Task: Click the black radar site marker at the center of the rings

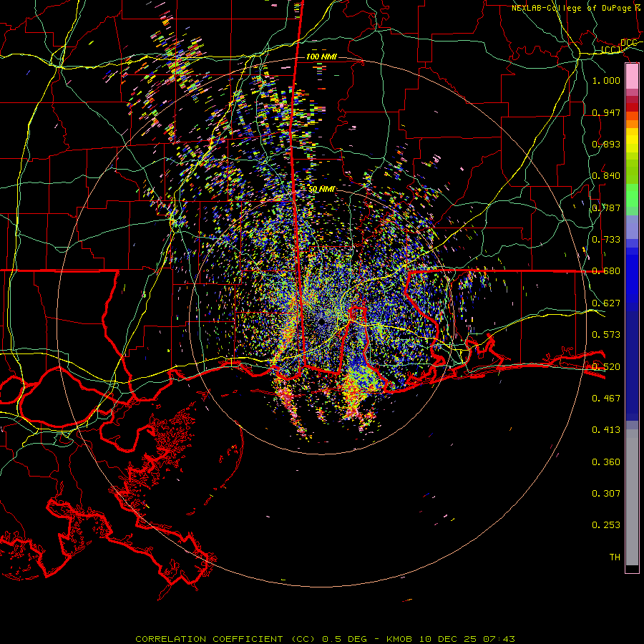Action: tap(321, 321)
